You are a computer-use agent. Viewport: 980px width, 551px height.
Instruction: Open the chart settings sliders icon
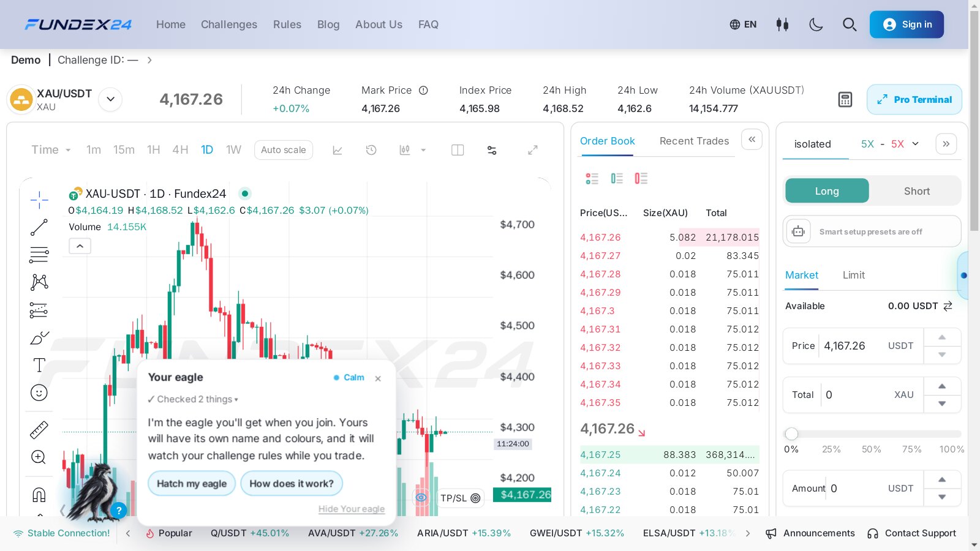tap(492, 150)
